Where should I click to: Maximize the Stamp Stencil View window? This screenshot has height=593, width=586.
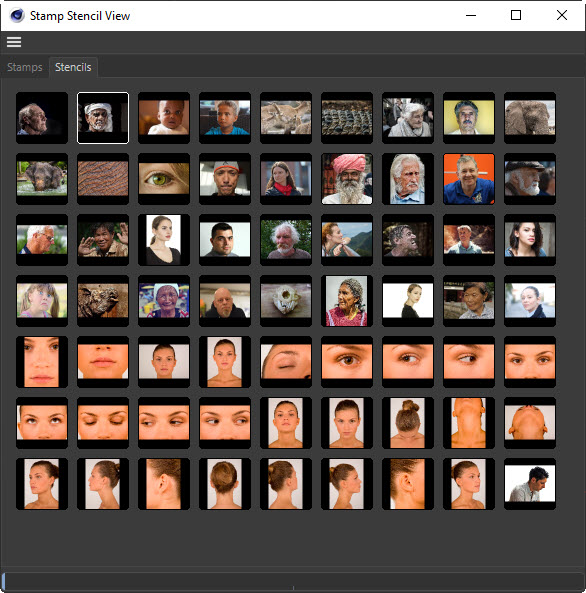(516, 15)
